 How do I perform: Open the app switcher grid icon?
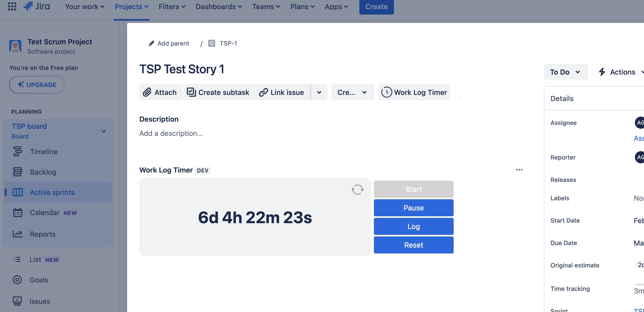(12, 6)
